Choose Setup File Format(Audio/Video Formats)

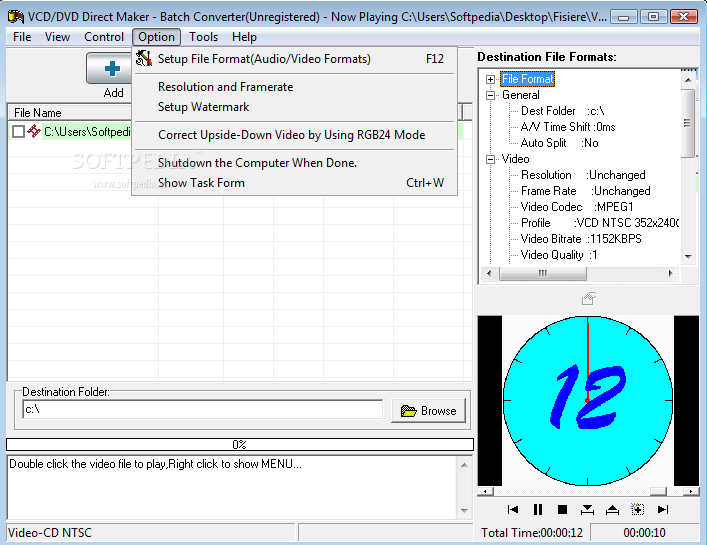click(295, 59)
